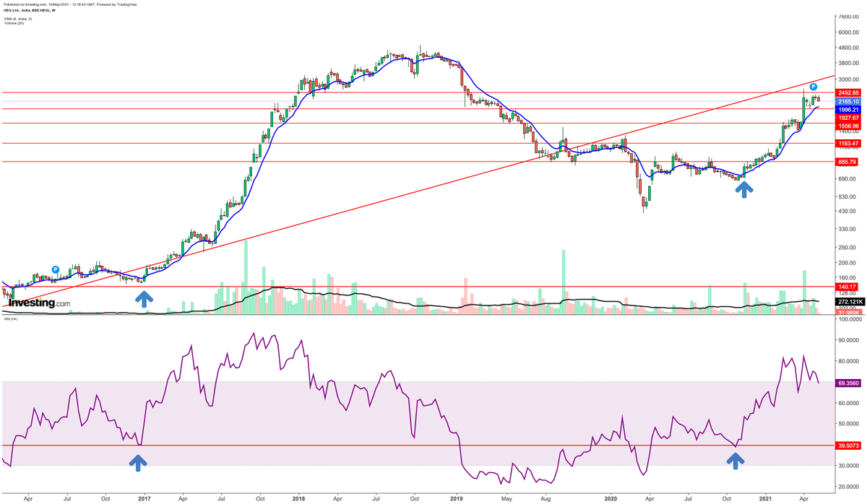This screenshot has height=504, width=867.
Task: Select the Volume (20) indicator legend
Action: [x=13, y=23]
